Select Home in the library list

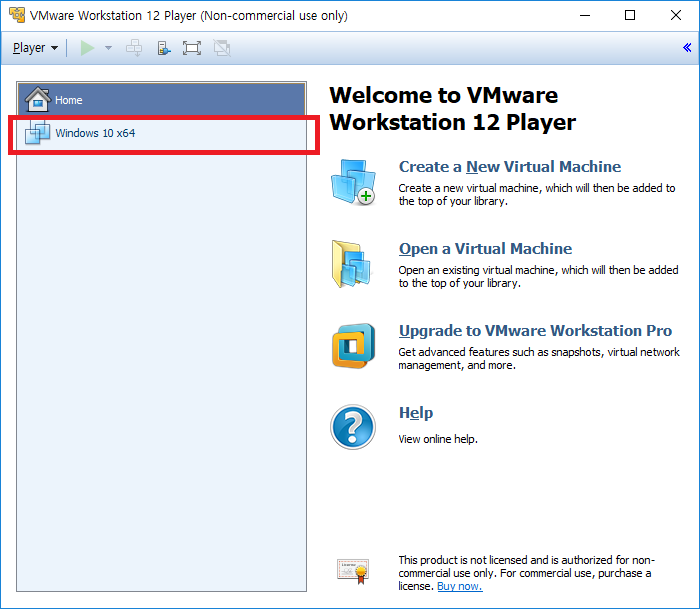(162, 100)
